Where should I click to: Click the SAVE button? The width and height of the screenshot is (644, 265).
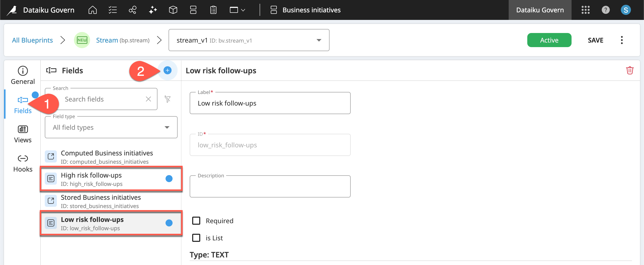(x=595, y=40)
